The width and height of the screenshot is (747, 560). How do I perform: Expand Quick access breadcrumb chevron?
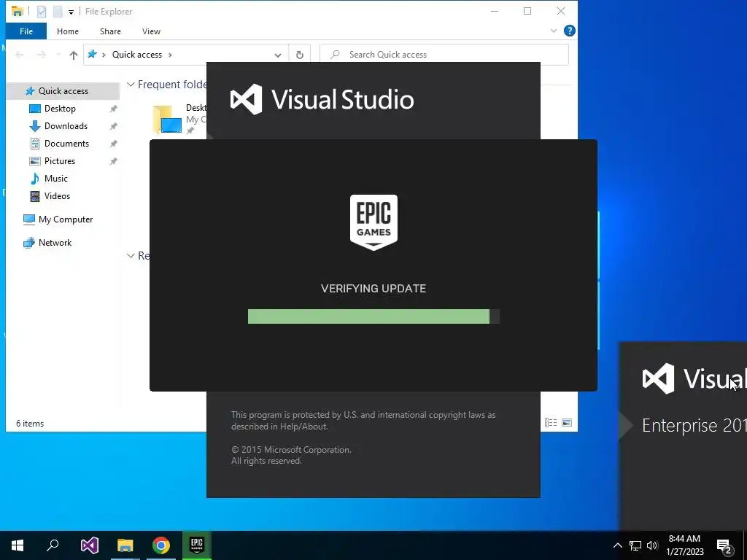tap(170, 55)
